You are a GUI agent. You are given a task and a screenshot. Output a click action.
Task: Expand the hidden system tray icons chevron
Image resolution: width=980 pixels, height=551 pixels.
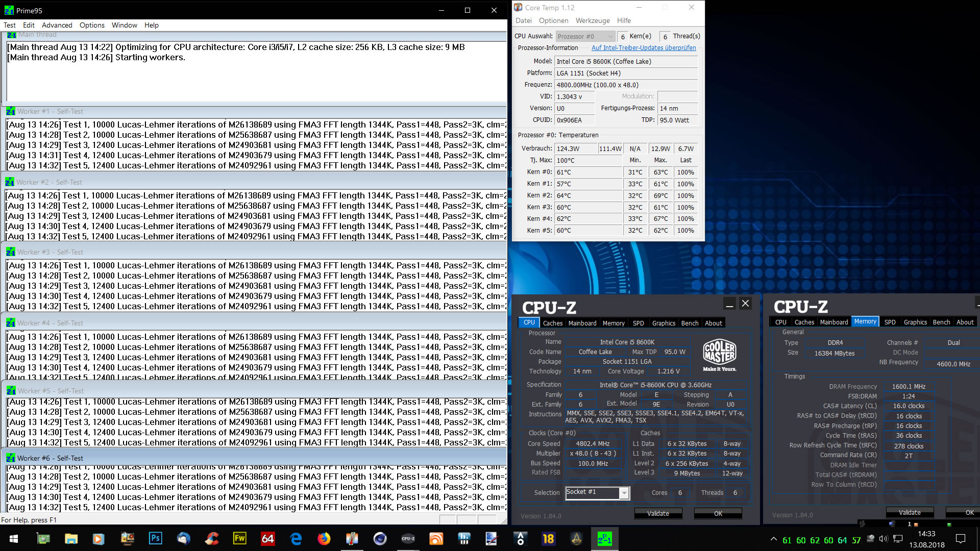[x=774, y=539]
